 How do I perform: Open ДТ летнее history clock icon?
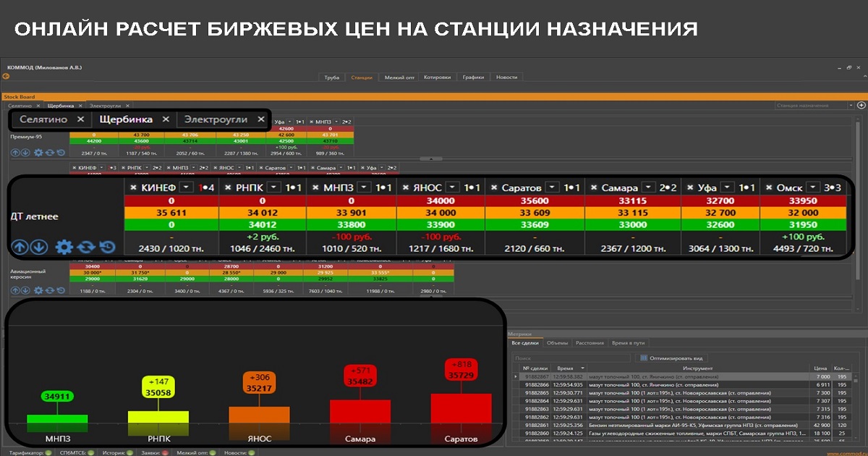coord(107,247)
